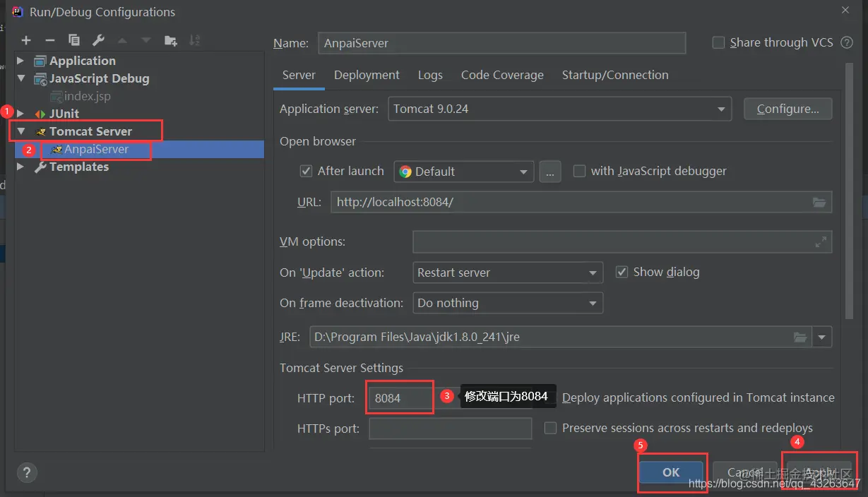Move configuration up arrow
Screen dimensions: 868x497
click(122, 40)
